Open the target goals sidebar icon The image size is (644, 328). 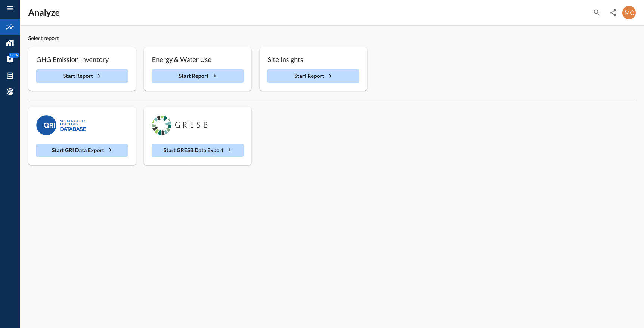pyautogui.click(x=10, y=92)
